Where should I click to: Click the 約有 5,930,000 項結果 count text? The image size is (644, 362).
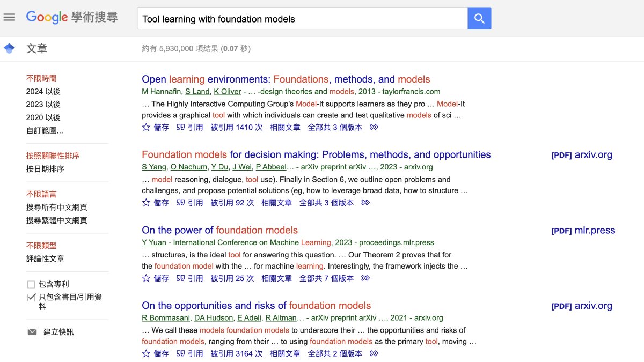click(x=196, y=49)
